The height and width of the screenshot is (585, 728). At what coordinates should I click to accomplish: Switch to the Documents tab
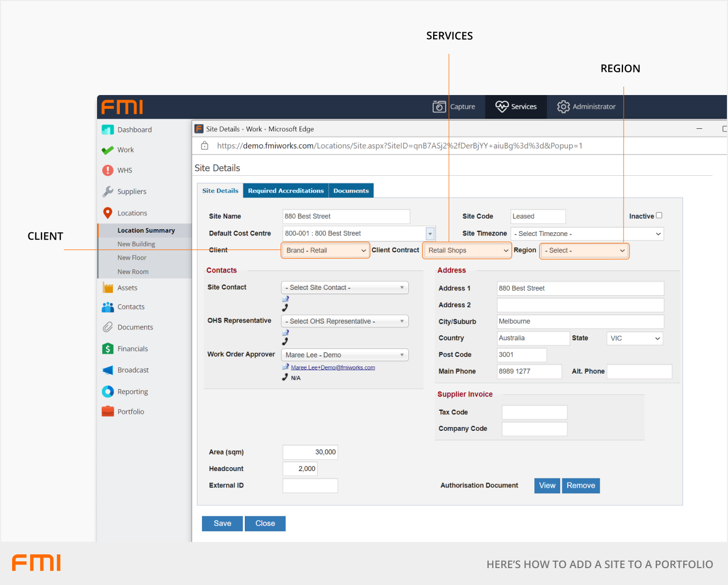(x=351, y=191)
